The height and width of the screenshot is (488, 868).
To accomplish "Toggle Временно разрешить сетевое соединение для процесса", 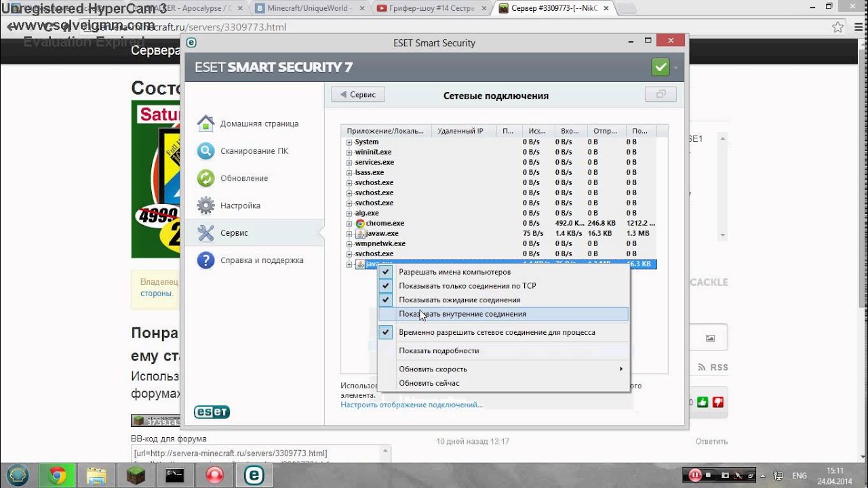I will coord(502,332).
